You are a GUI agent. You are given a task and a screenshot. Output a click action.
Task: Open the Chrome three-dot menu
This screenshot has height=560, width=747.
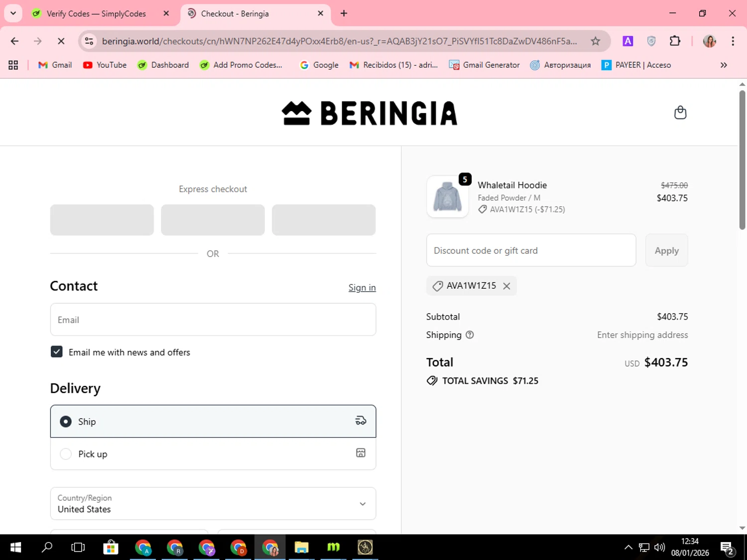click(733, 41)
